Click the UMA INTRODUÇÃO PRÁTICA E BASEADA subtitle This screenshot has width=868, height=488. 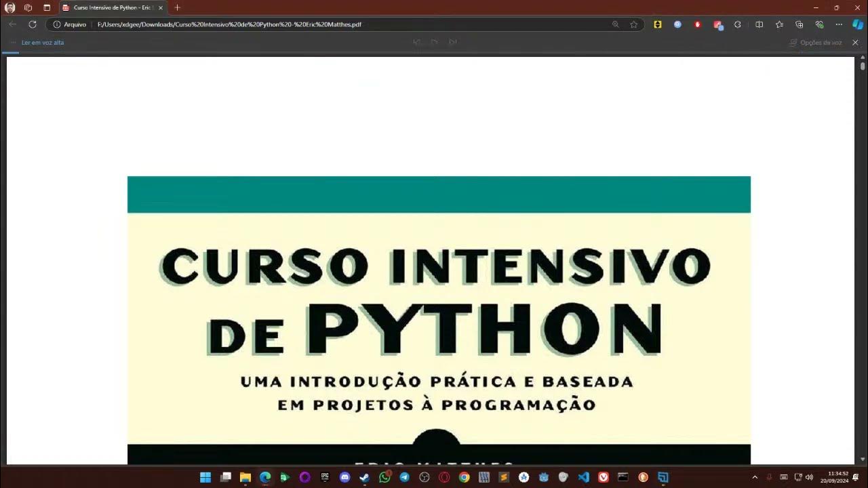pyautogui.click(x=437, y=382)
